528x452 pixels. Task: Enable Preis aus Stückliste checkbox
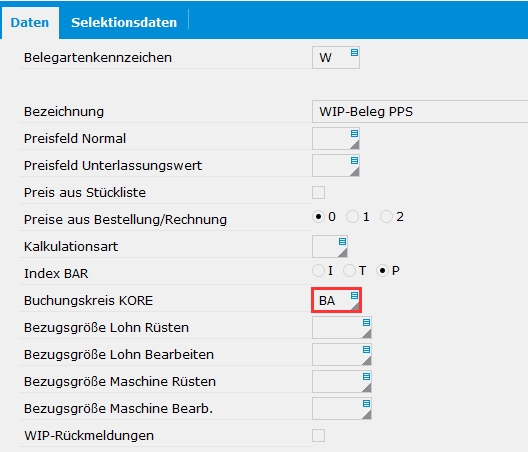[319, 193]
